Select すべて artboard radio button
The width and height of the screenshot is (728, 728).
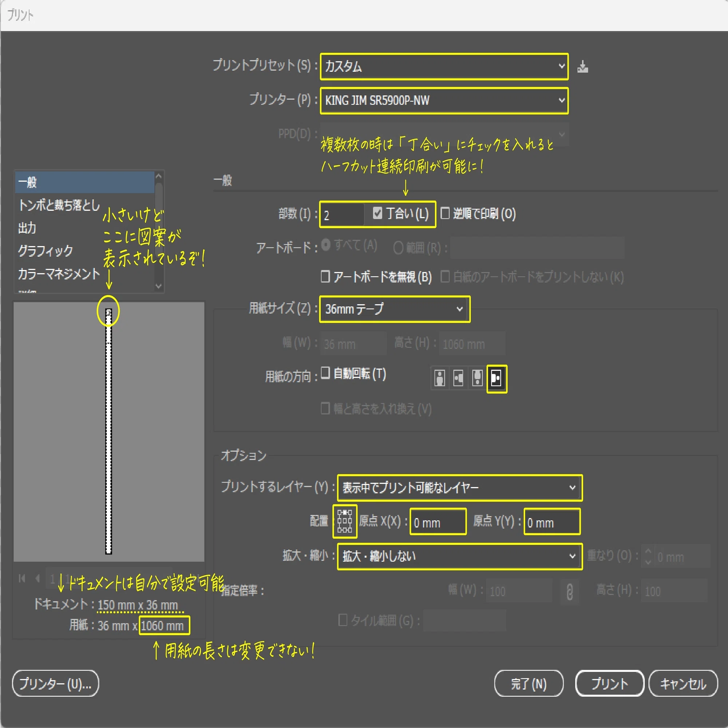(326, 245)
